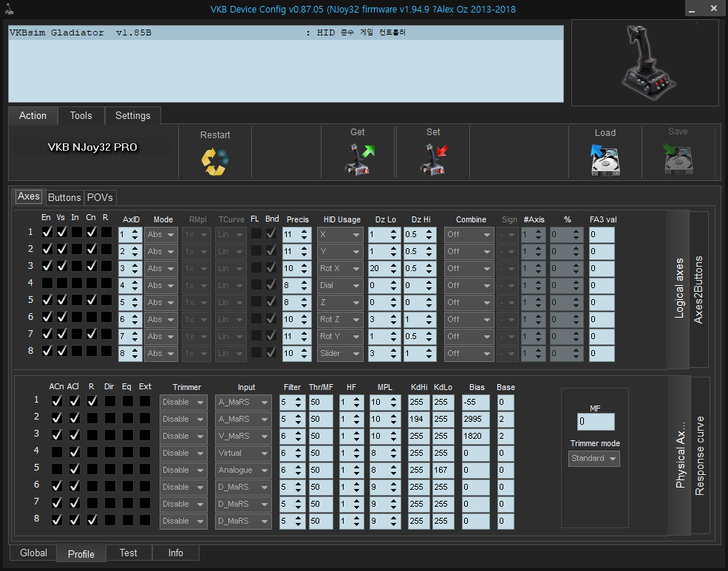Switch to the POVs tab
The height and width of the screenshot is (571, 728).
tap(100, 197)
